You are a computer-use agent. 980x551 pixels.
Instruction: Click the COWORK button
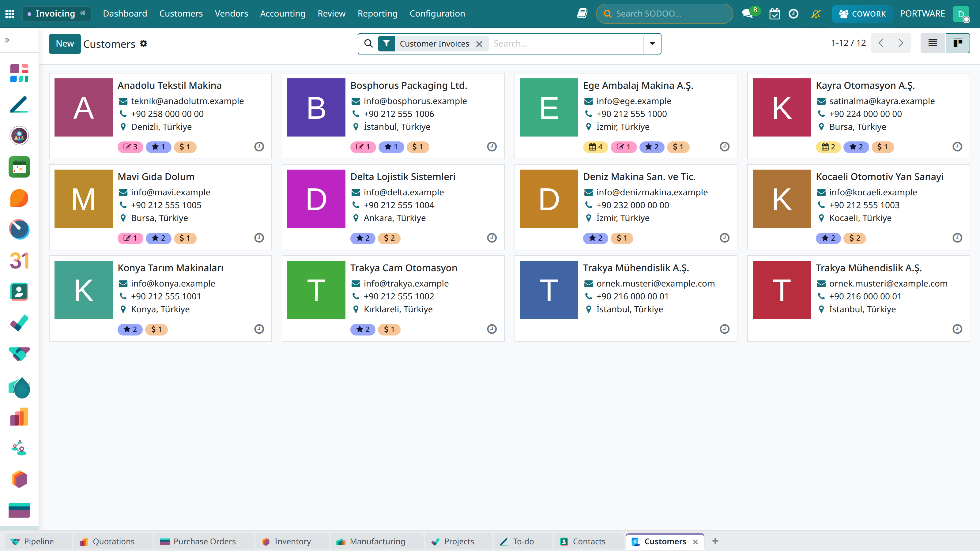pos(862,14)
